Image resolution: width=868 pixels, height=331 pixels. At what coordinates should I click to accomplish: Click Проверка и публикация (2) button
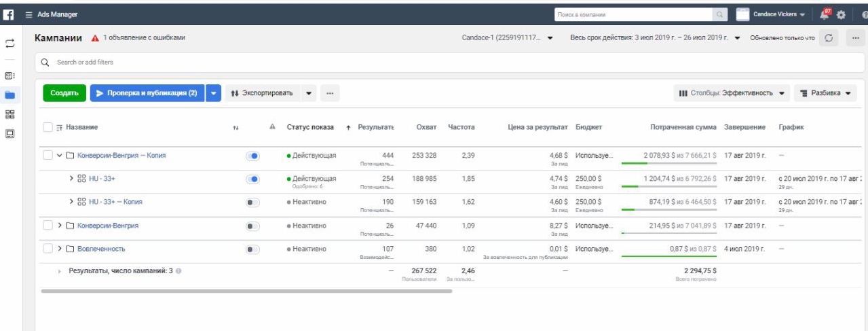pyautogui.click(x=147, y=93)
